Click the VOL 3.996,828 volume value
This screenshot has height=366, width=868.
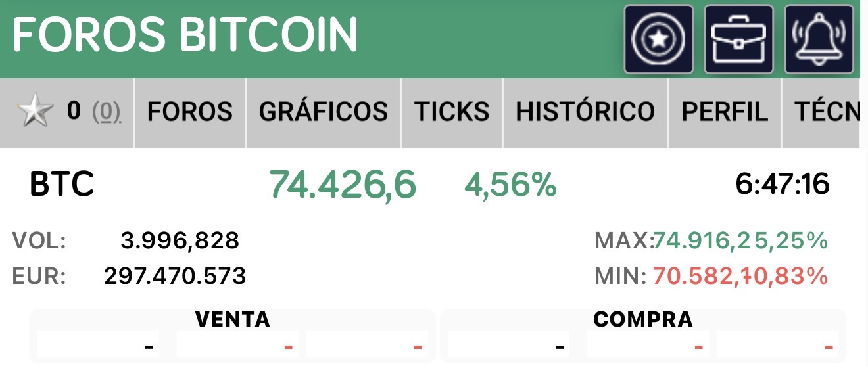click(x=180, y=241)
